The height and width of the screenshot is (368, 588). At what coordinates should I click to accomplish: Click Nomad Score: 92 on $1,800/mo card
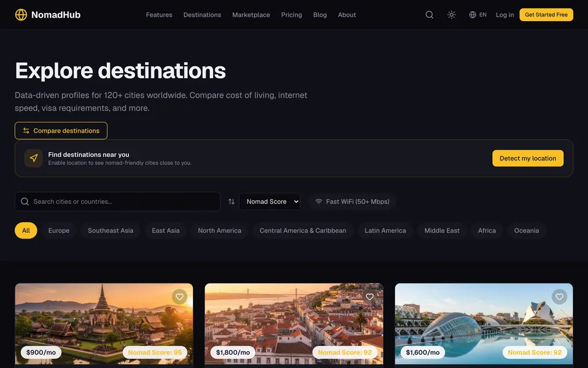click(345, 352)
